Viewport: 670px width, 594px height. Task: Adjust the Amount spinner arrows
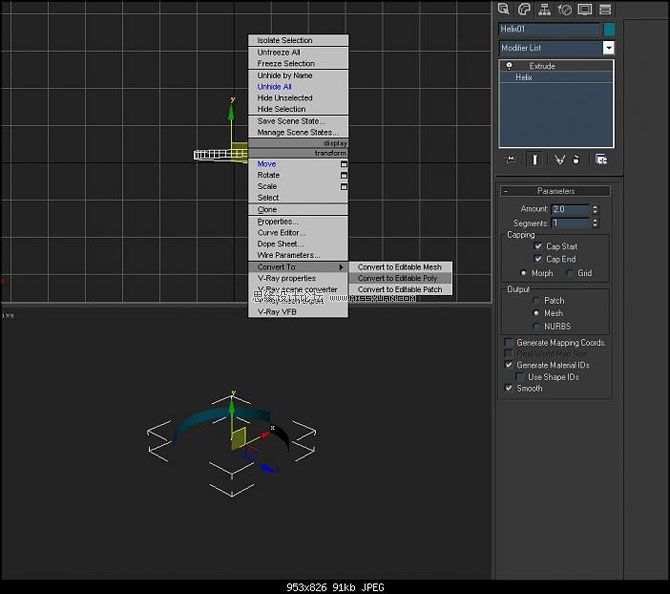(x=595, y=209)
